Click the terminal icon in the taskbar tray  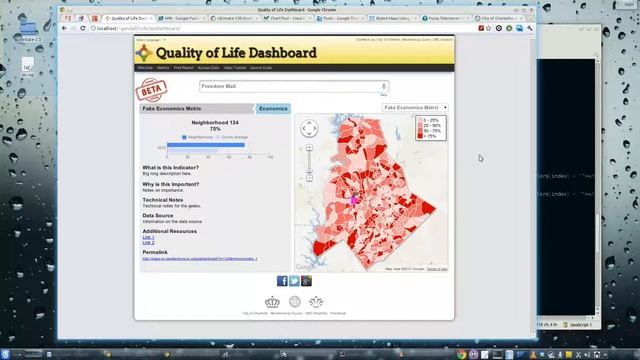coord(497,354)
